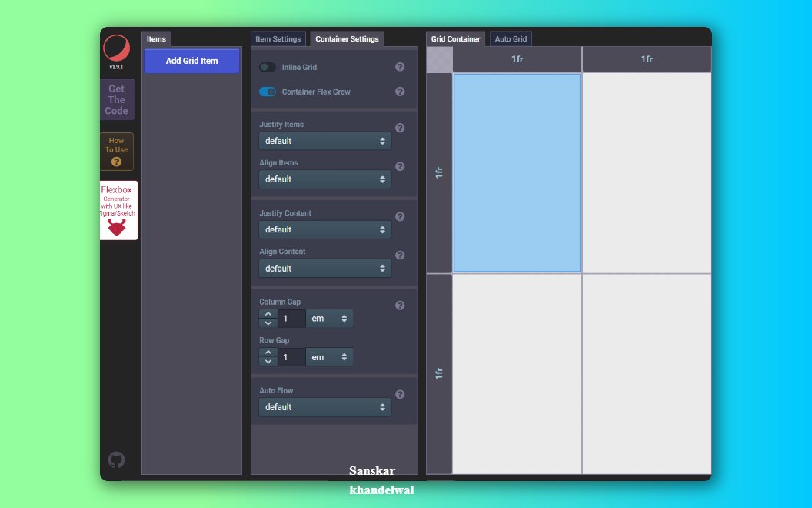This screenshot has width=812, height=508.
Task: Click the red app logo icon
Action: [x=117, y=48]
